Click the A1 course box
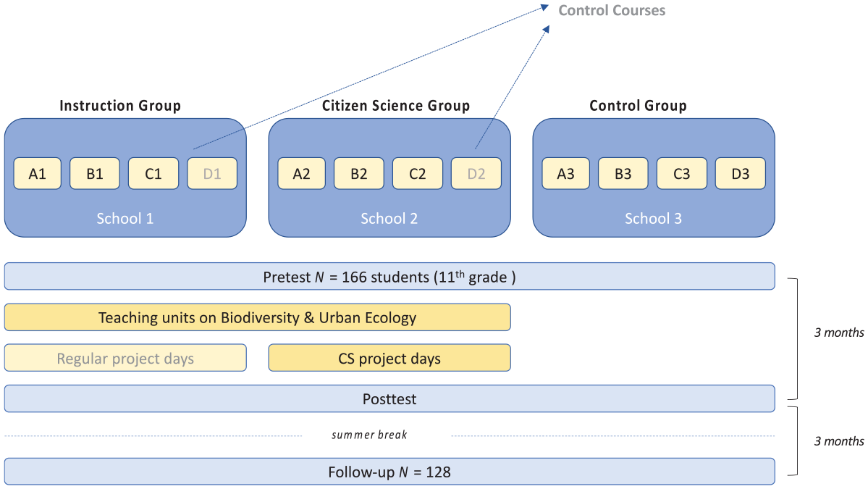This screenshot has height=489, width=868. point(37,173)
